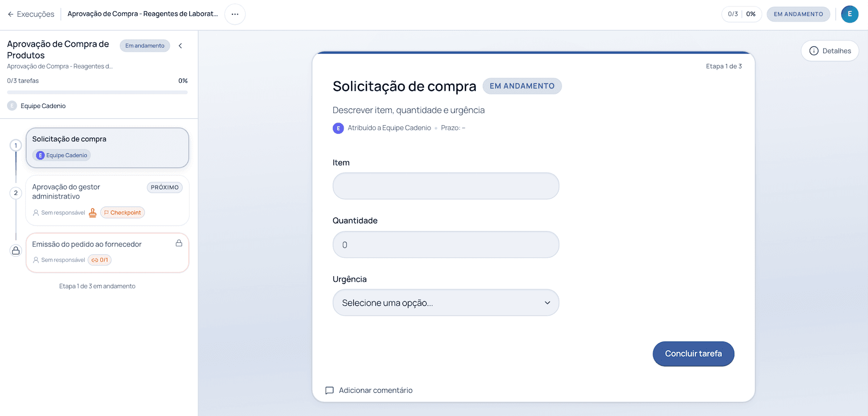Click the EM ANDAMENTO badge beside task title
This screenshot has width=868, height=416.
(522, 86)
